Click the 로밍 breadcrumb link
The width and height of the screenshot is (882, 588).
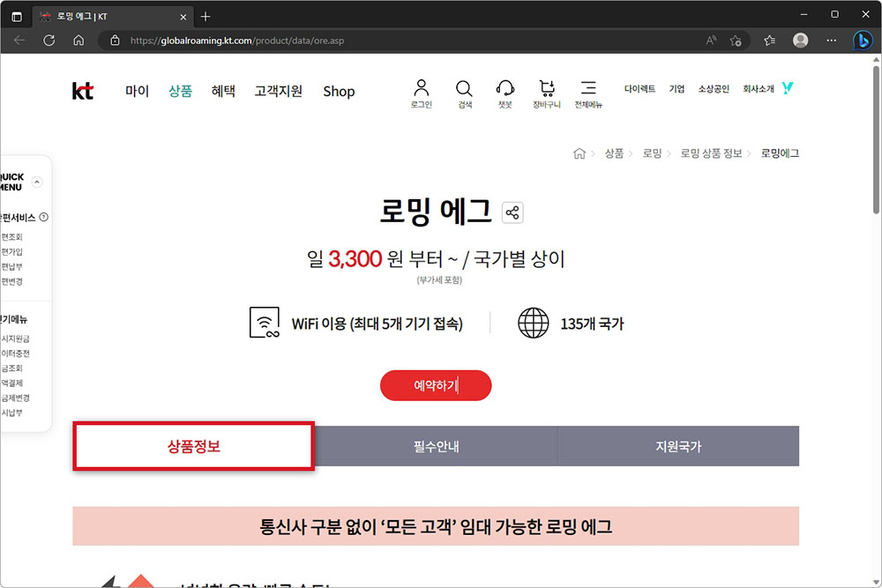point(652,153)
